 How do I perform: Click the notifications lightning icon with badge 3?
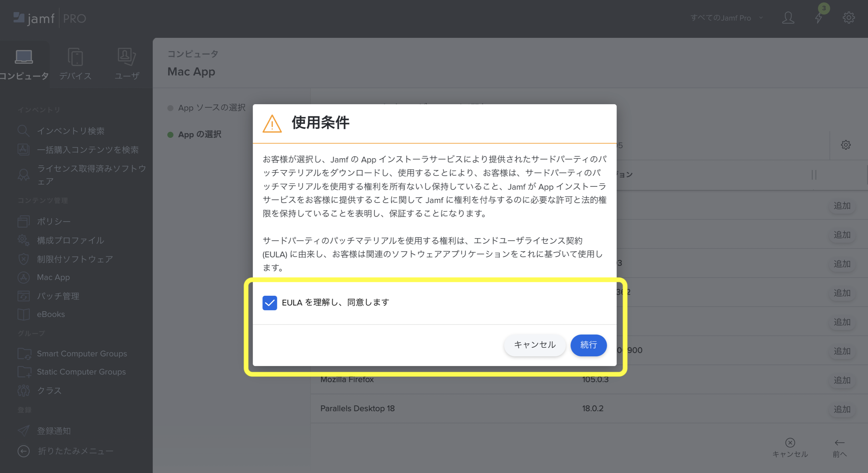click(x=819, y=18)
